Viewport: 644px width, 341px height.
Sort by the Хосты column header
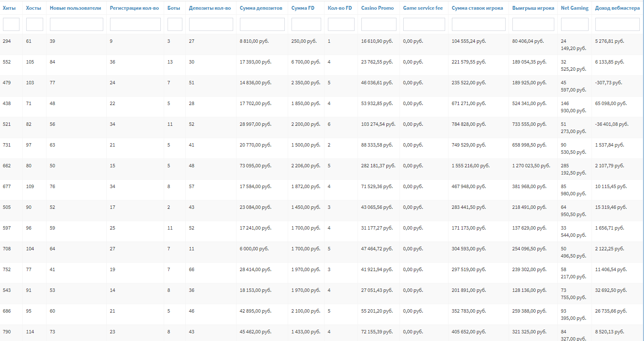click(x=33, y=8)
